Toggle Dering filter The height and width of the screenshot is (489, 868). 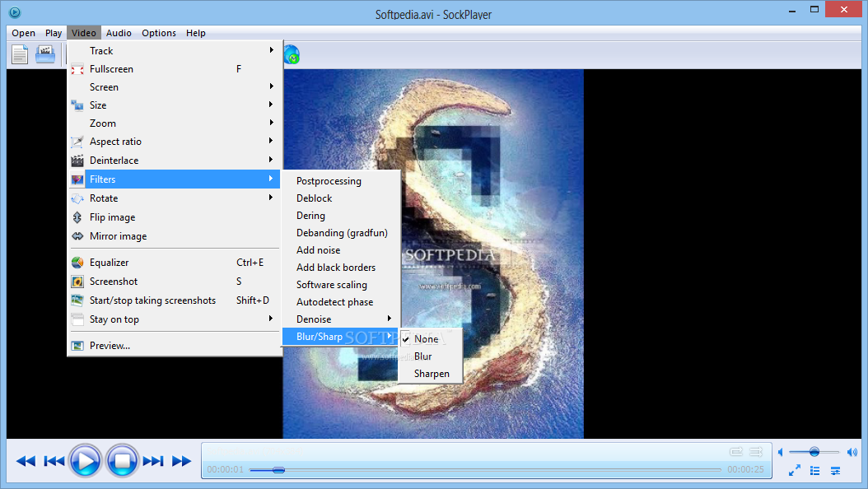340,216
